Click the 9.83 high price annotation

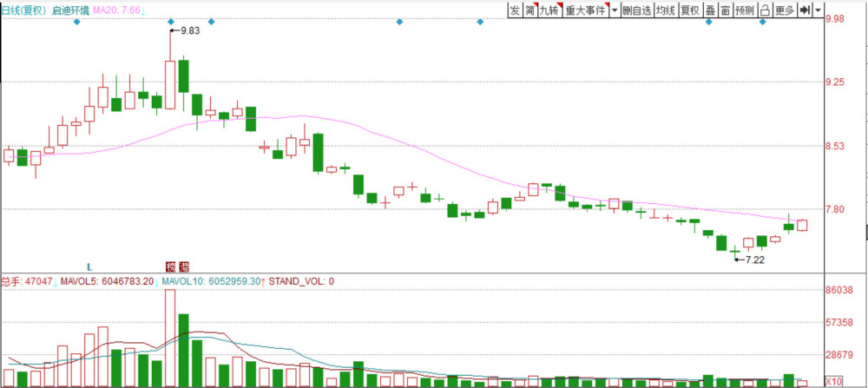tap(190, 31)
